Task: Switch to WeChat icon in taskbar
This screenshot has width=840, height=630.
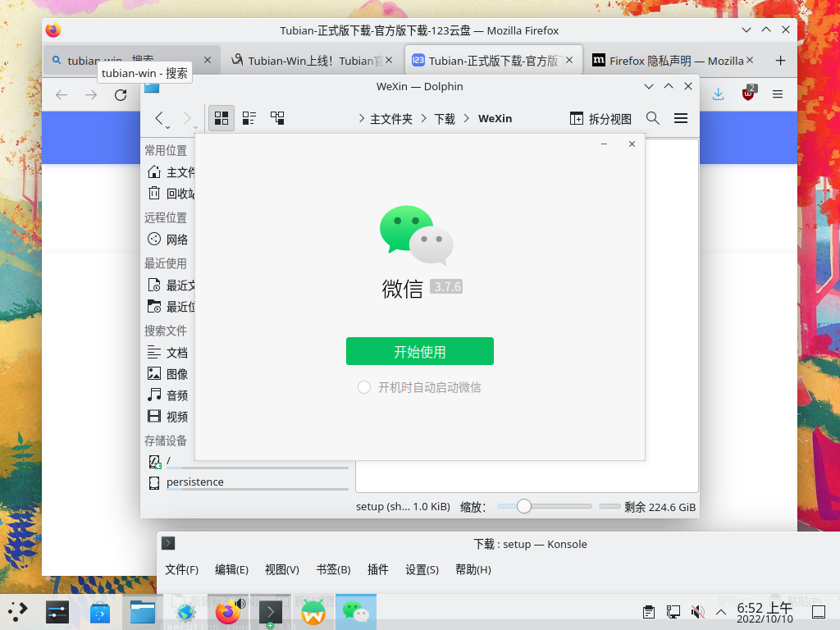Action: click(356, 612)
